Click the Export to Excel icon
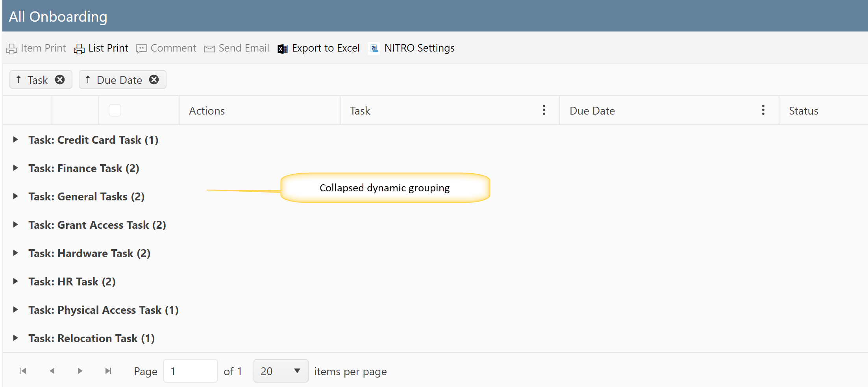This screenshot has width=868, height=387. [x=283, y=49]
